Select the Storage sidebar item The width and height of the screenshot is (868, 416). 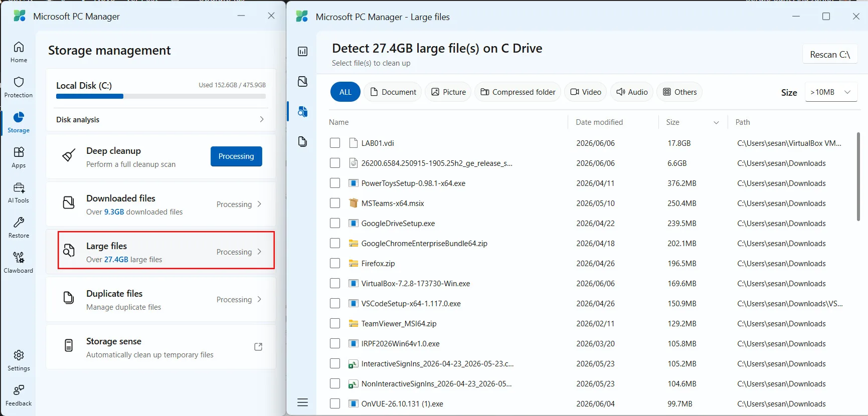[19, 122]
